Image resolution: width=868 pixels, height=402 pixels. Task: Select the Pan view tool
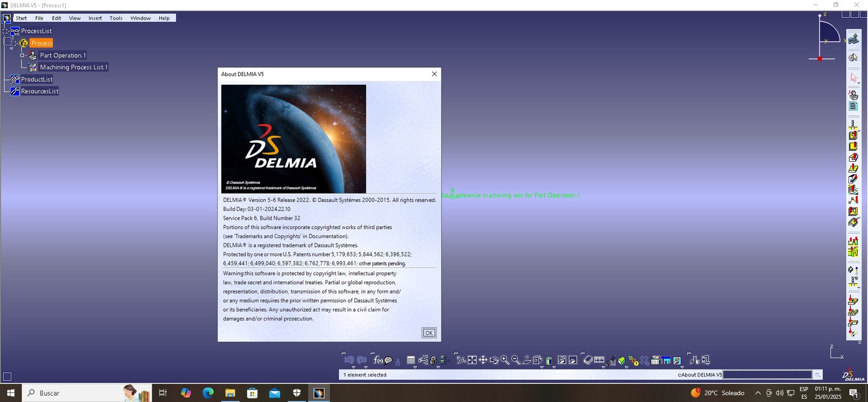pyautogui.click(x=483, y=360)
